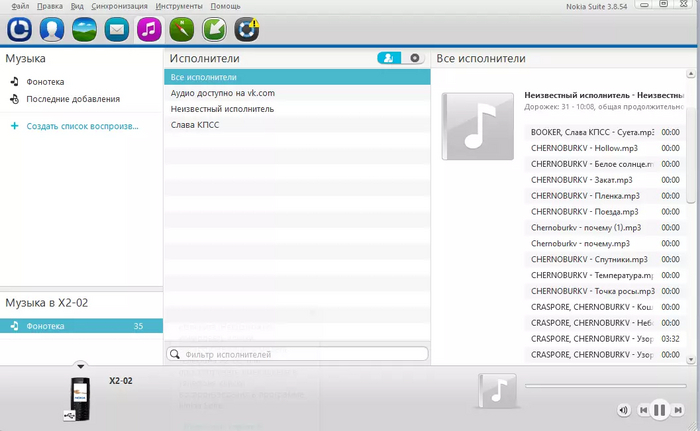Open the Contacts view icon
700x431 pixels.
point(51,29)
